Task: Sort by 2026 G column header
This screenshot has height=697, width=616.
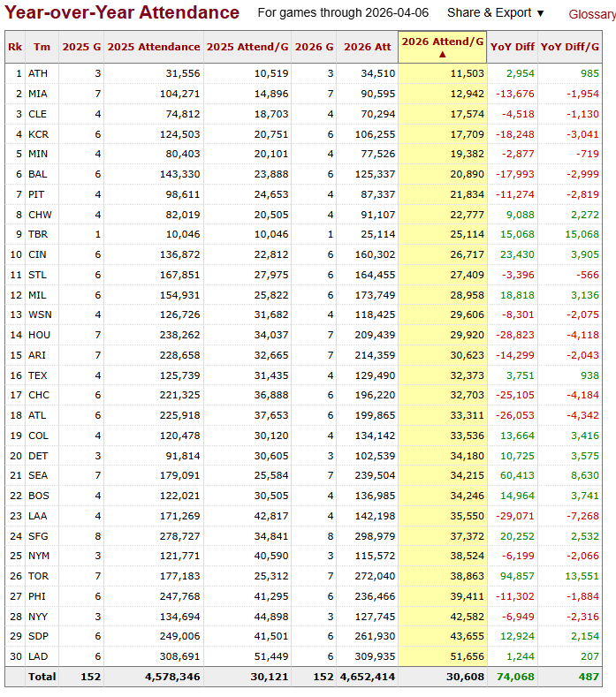Action: click(x=314, y=47)
